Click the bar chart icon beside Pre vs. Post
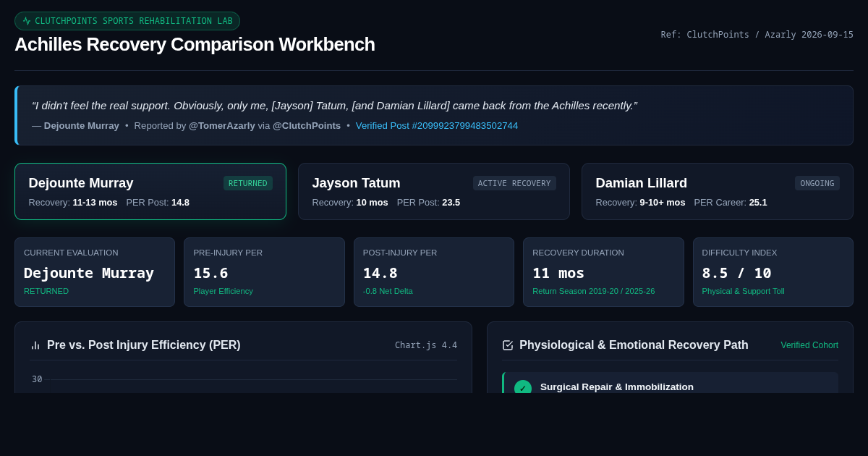The height and width of the screenshot is (456, 868). [x=35, y=345]
